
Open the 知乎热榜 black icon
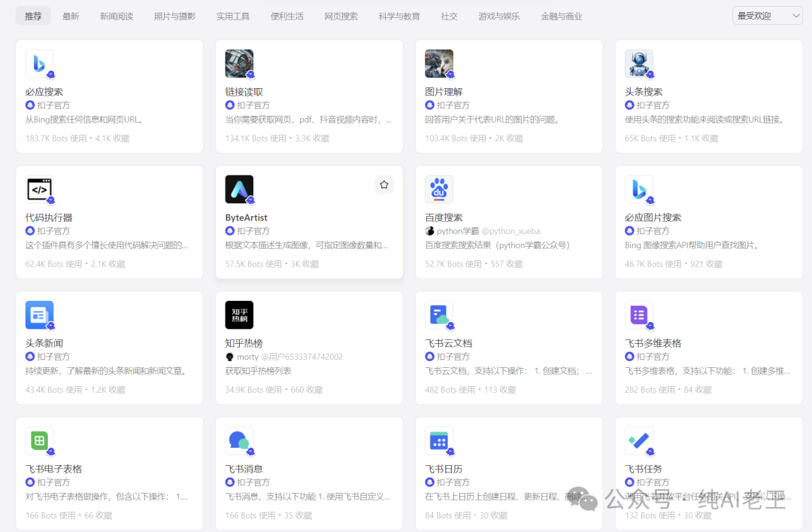point(239,315)
